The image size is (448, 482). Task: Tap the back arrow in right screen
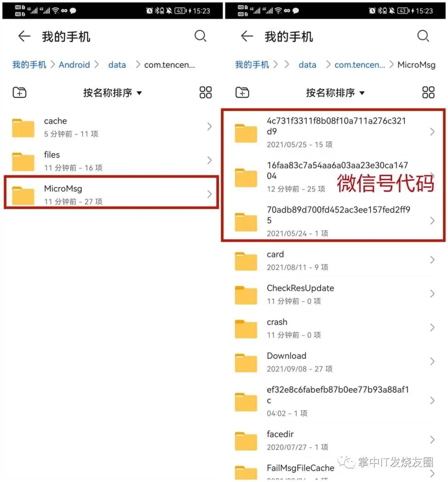[247, 36]
